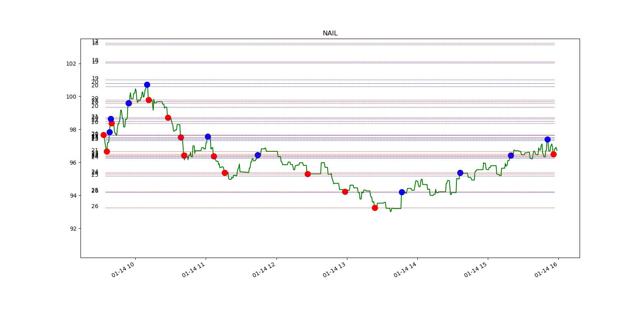This screenshot has height=322, width=644.
Task: Select blue marker at the day's highest peak
Action: [x=147, y=85]
